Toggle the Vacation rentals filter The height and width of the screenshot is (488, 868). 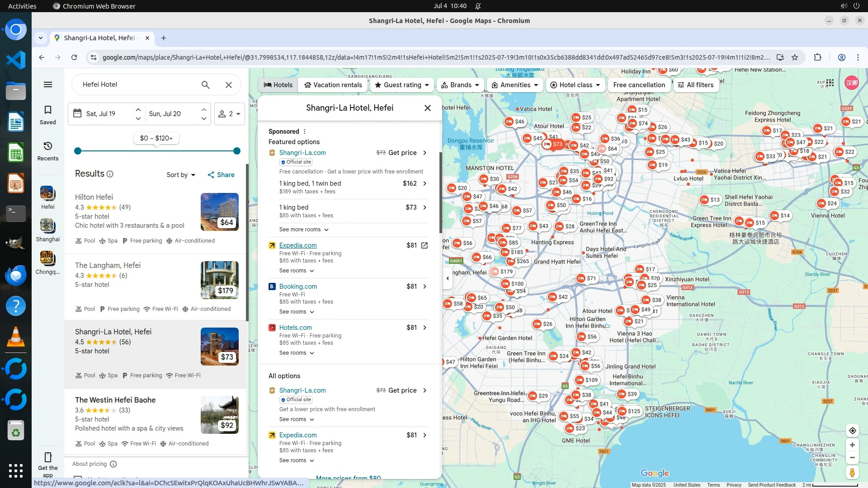(x=333, y=85)
